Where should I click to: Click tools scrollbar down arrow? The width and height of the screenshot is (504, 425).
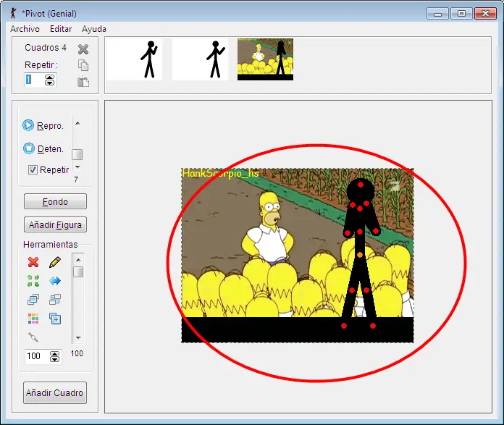tap(78, 338)
